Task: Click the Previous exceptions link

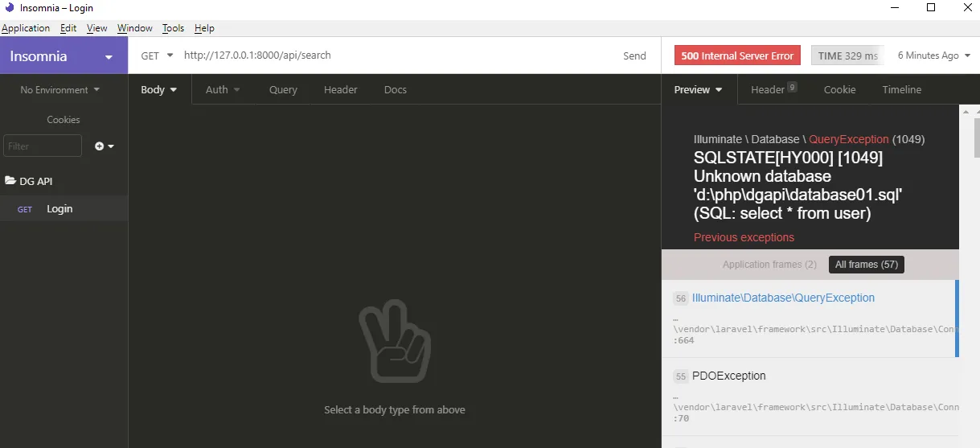Action: 744,237
